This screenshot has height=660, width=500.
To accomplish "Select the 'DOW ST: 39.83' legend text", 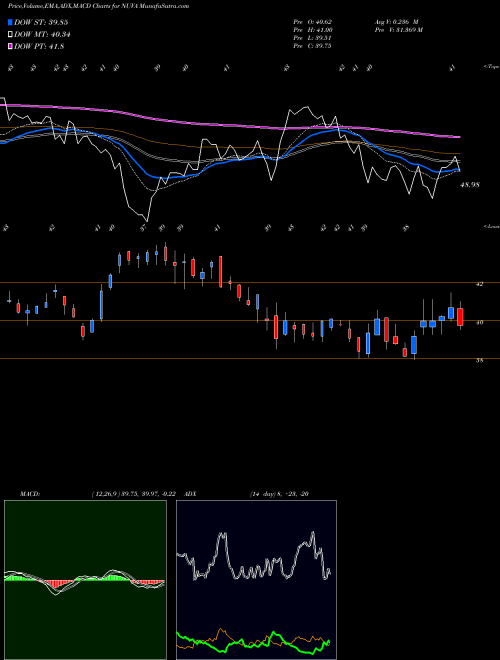I will click(x=41, y=22).
